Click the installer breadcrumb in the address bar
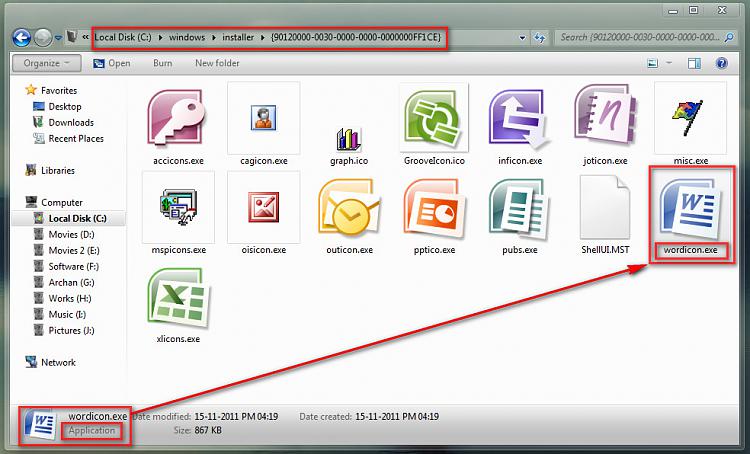Viewport: 750px width, 454px height. (x=238, y=37)
